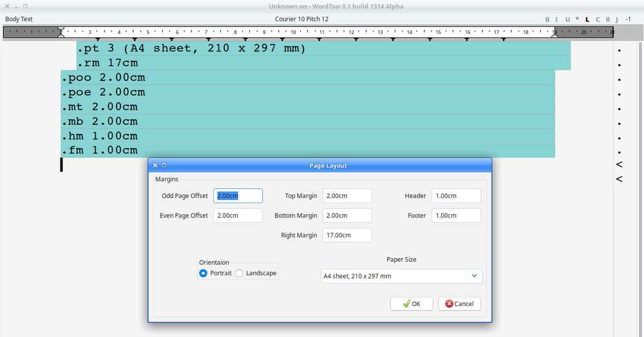Click the Footer margin field
Viewport: 644px width, 337px height.
click(456, 215)
